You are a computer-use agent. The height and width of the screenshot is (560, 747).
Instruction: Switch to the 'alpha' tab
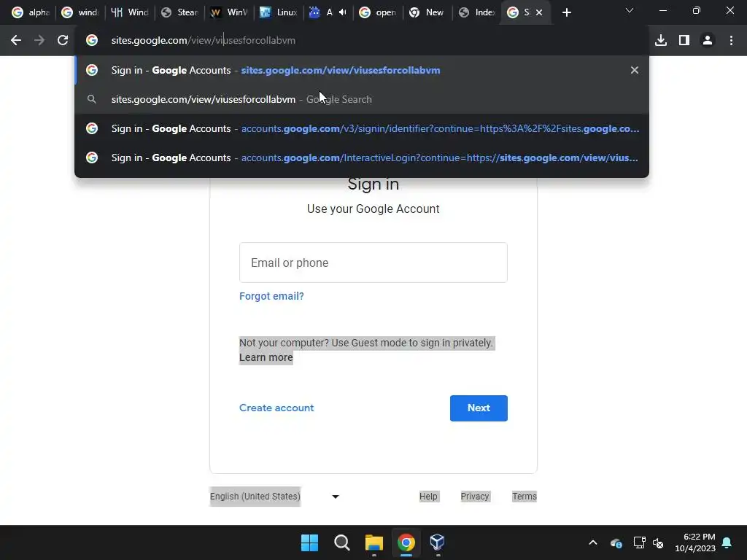click(x=31, y=13)
